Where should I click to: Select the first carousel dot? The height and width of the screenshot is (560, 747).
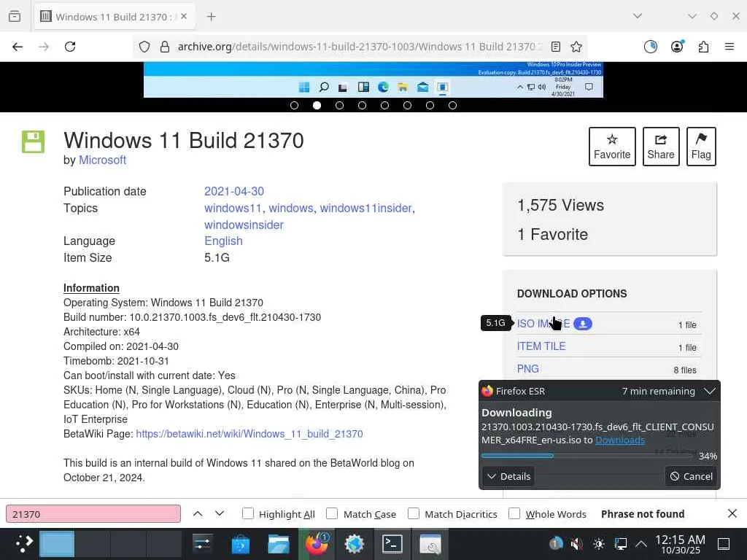295,105
